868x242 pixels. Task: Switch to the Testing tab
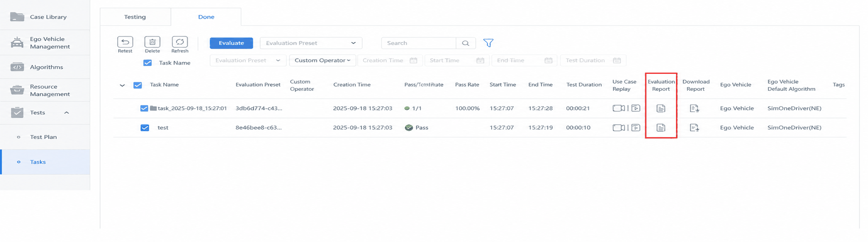click(135, 17)
